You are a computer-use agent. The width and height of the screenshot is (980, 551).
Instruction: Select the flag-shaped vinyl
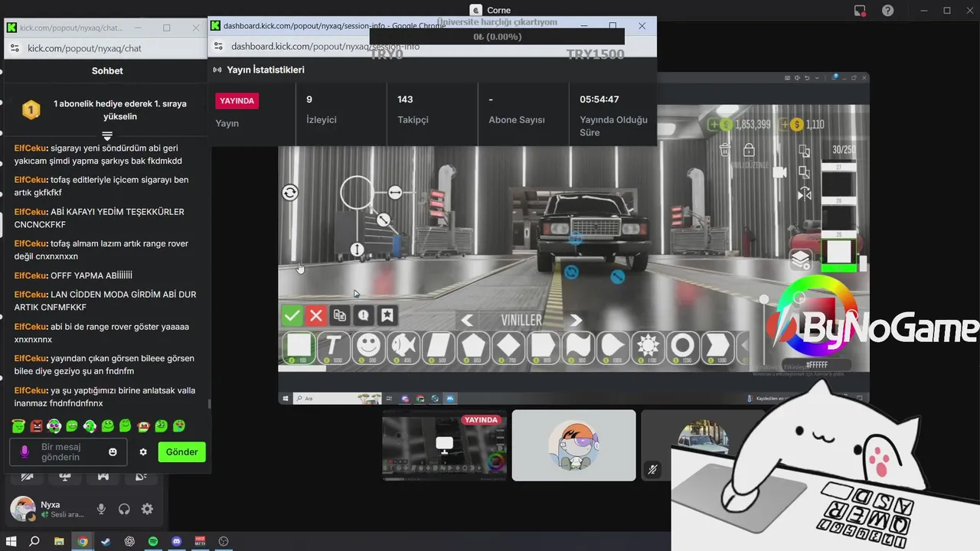(578, 347)
